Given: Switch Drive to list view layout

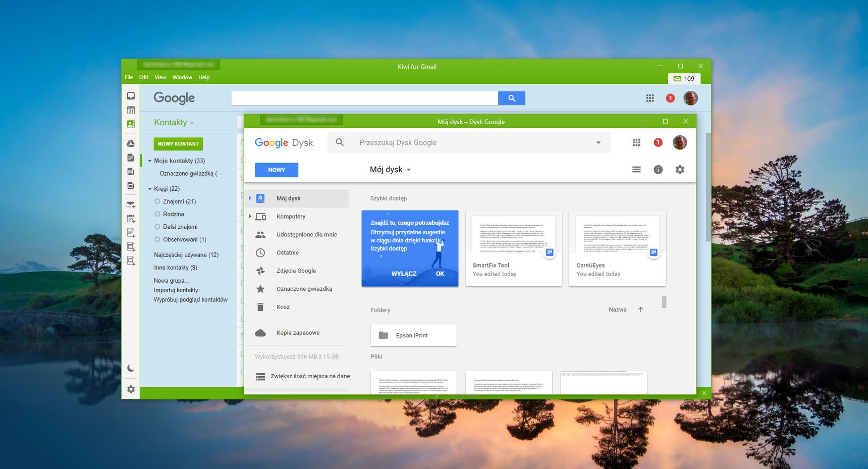Looking at the screenshot, I should (636, 170).
